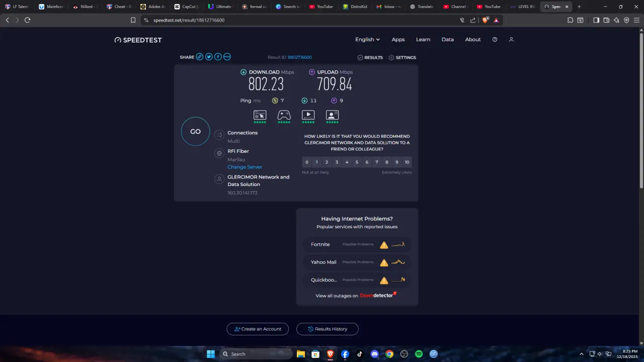Share the result on Facebook
This screenshot has height=362, width=644.
[218, 57]
